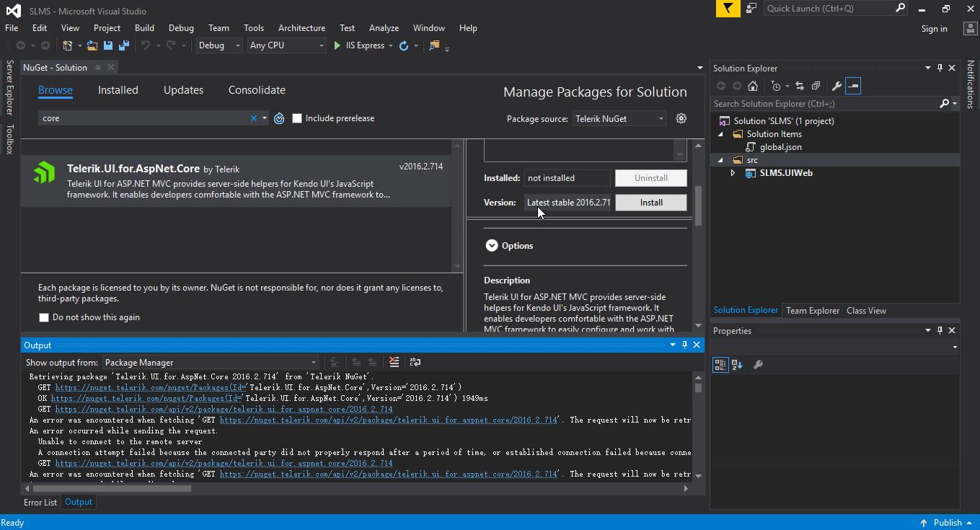Expand the SLMS.UIWeb project node
This screenshot has width=980, height=530.
(x=733, y=173)
